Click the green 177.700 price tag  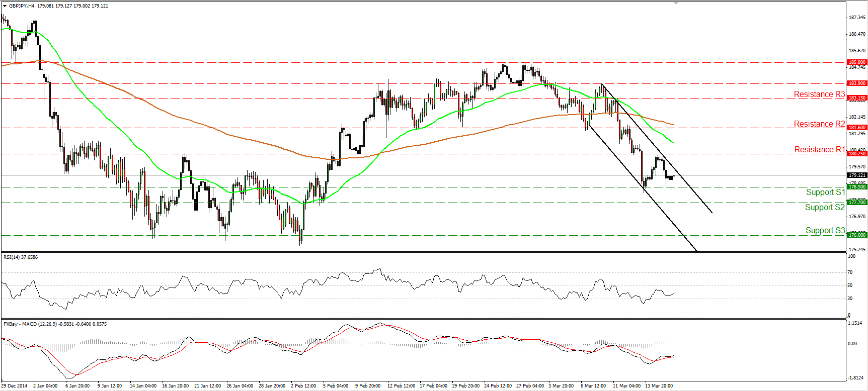pyautogui.click(x=857, y=203)
